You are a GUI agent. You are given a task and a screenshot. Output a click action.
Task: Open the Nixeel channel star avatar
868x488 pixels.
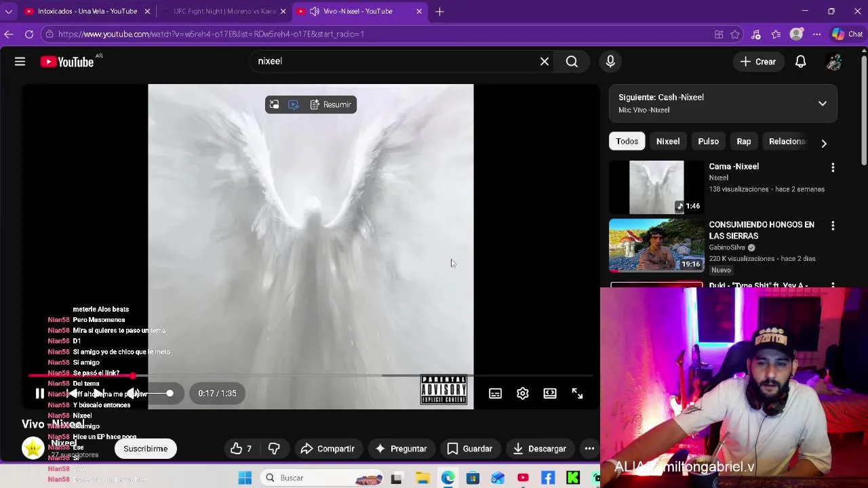[x=33, y=448]
